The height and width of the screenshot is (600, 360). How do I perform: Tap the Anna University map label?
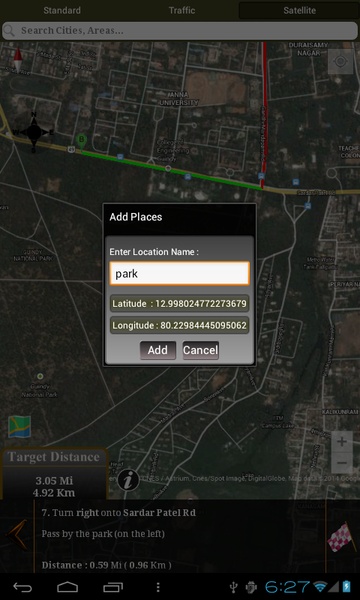[179, 98]
